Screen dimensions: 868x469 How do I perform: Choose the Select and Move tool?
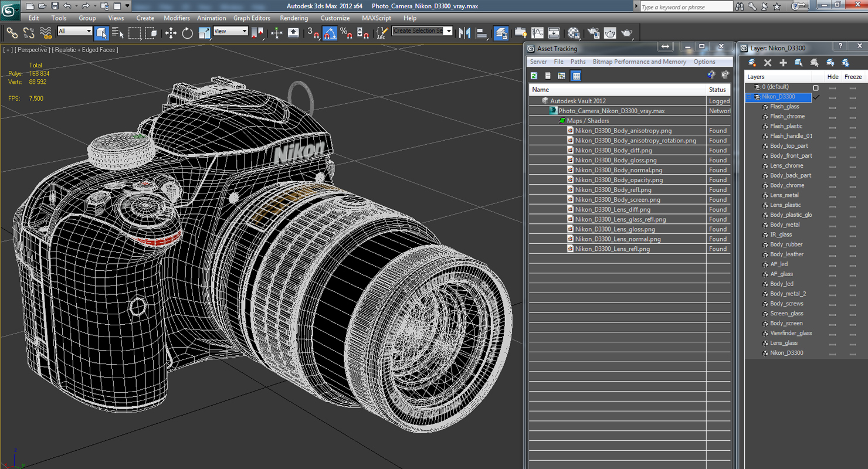[x=171, y=33]
